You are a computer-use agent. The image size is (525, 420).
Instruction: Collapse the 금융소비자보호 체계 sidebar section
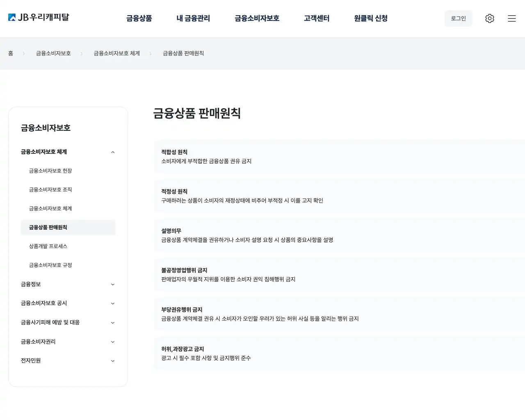coord(68,152)
